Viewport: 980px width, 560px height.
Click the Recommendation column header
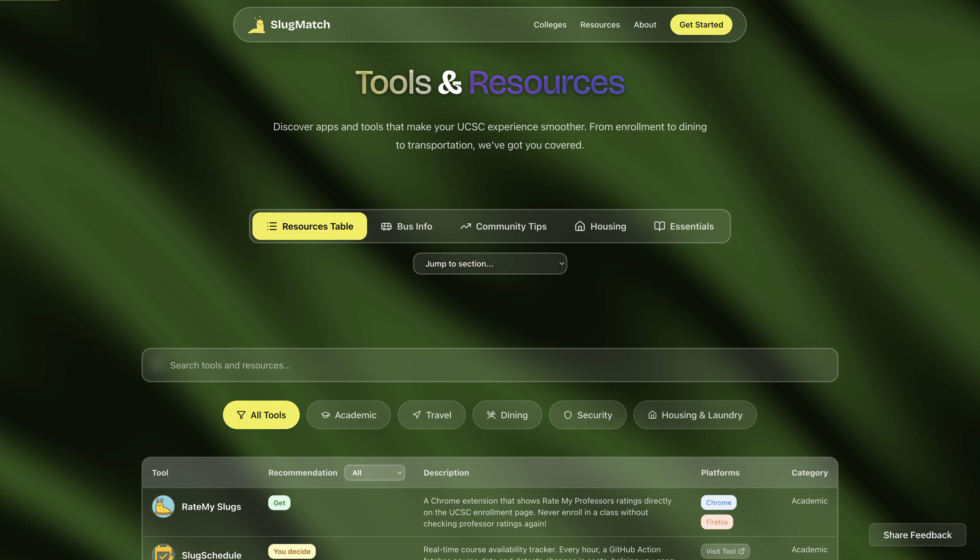[303, 473]
